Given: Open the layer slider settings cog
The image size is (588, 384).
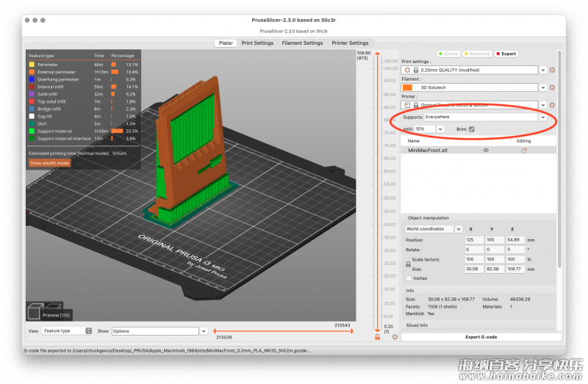Looking at the screenshot, I should coord(395,337).
